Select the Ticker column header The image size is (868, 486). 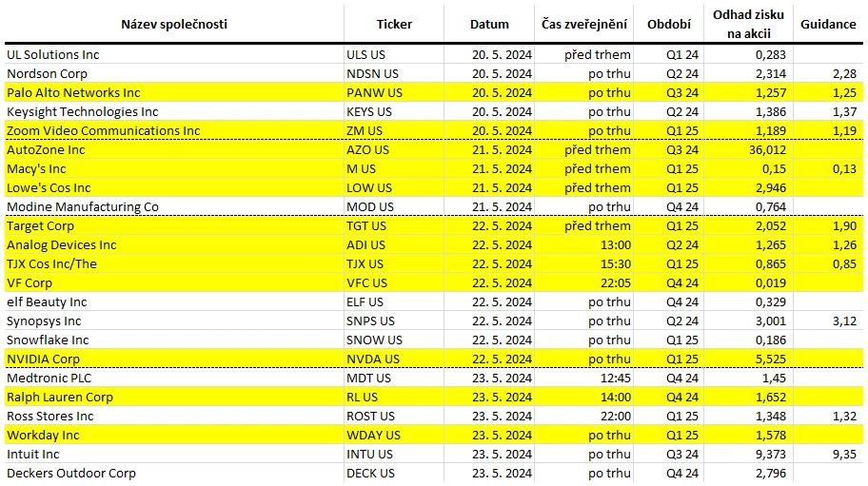coord(394,25)
